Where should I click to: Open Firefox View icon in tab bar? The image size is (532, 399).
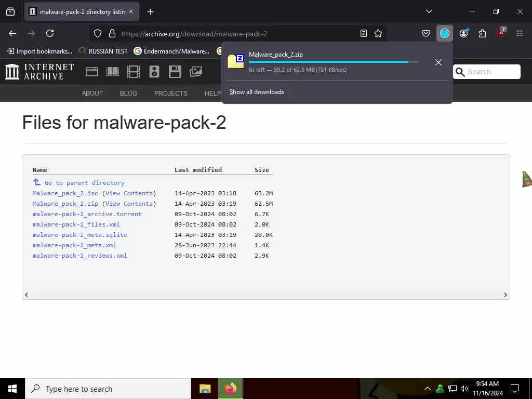pos(10,11)
